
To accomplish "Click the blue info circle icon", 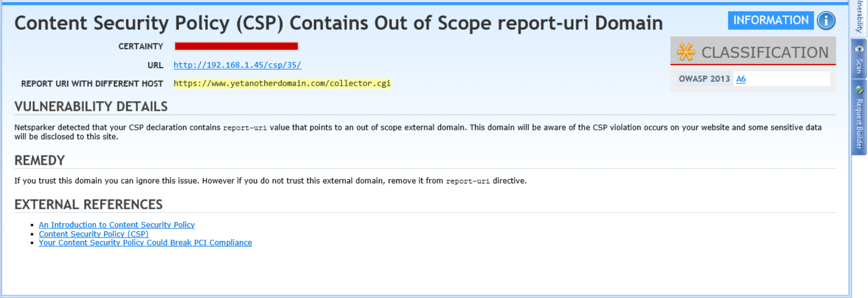I will point(827,20).
